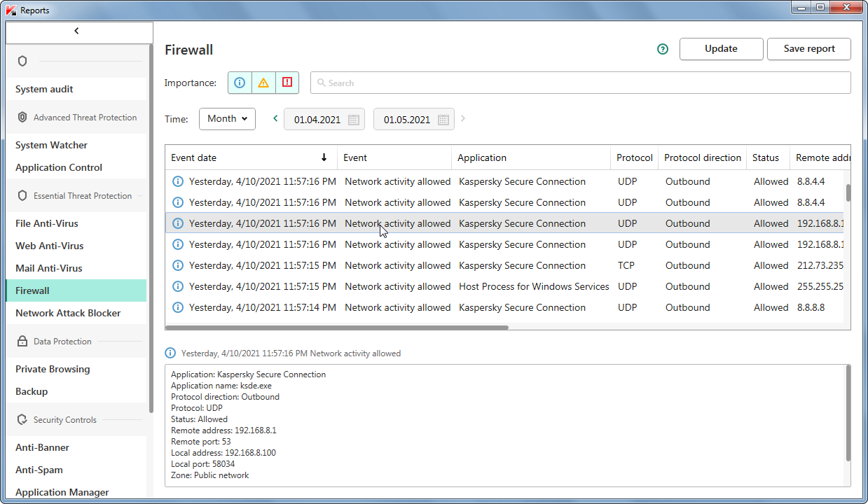Click the Essential Threat Protection shield icon
The image size is (868, 504).
point(22,196)
